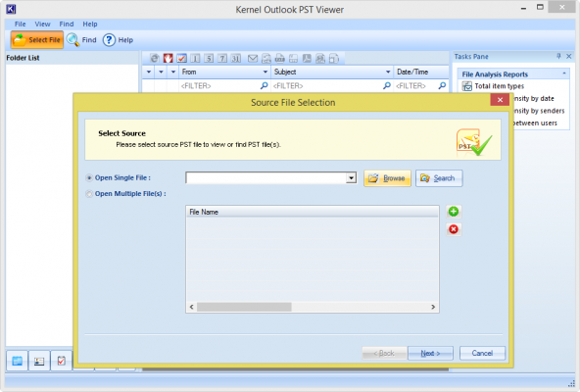Viewport: 580px width, 392px height.
Task: Select the 1-day view icon
Action: 195,58
